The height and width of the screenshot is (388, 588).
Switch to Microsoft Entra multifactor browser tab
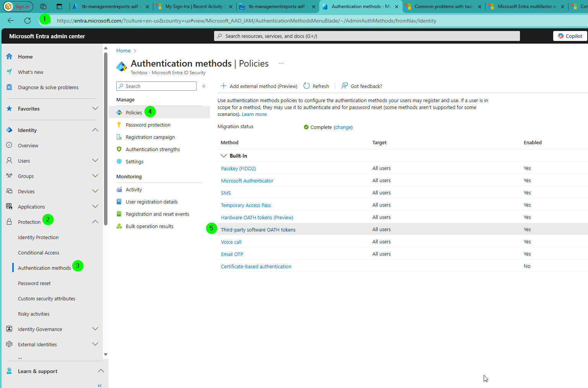(x=527, y=7)
